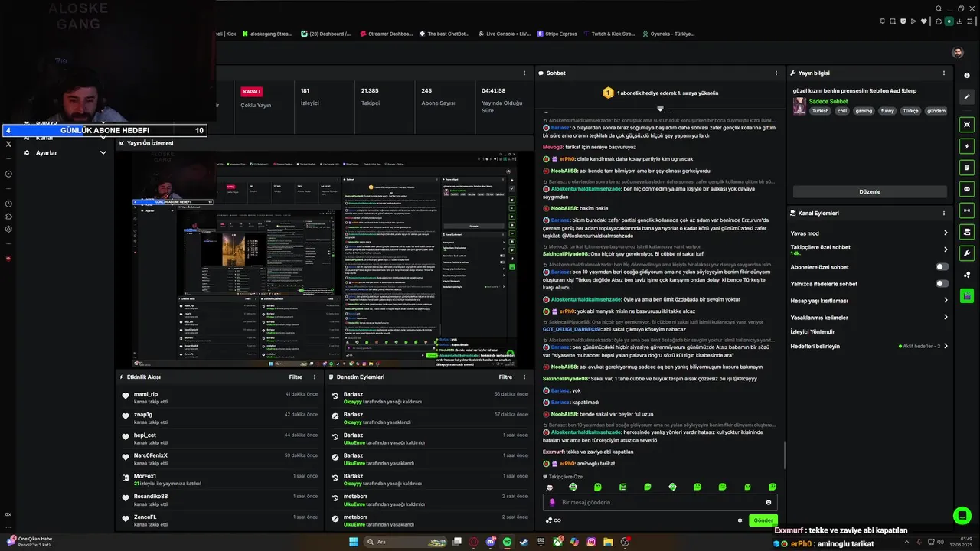Click the green clapperboard clip icon

[x=967, y=295]
